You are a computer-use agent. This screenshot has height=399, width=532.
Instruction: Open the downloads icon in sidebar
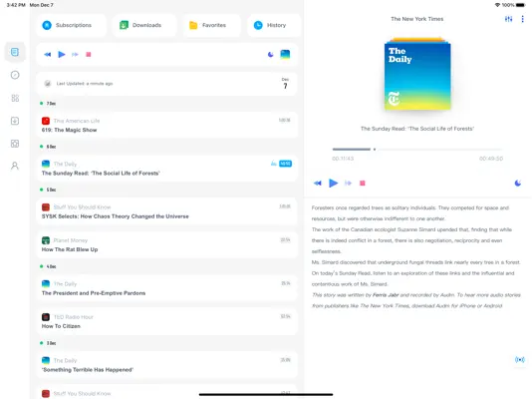(x=15, y=121)
